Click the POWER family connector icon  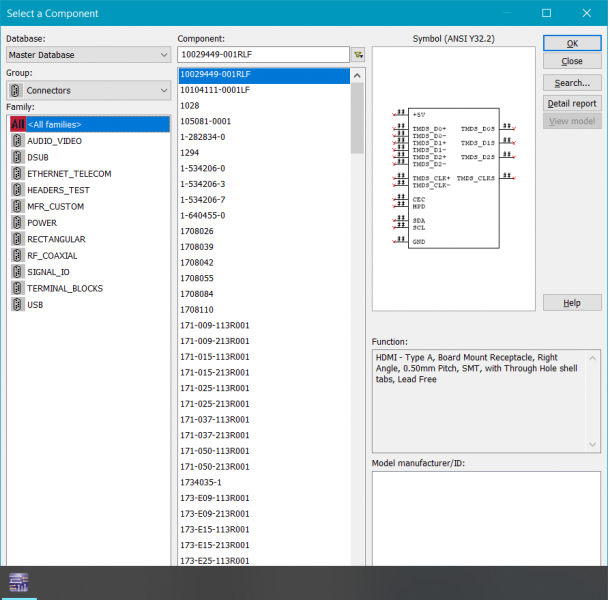click(x=17, y=223)
